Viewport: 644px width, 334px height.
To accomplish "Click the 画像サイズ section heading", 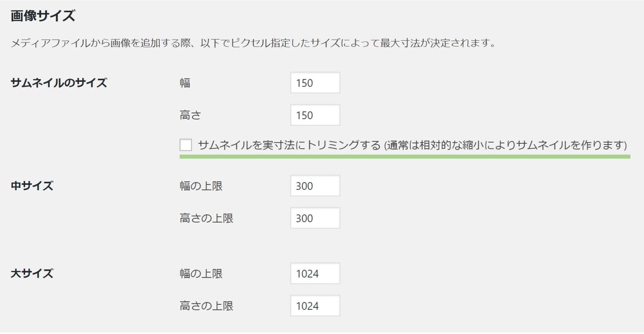I will (x=43, y=16).
